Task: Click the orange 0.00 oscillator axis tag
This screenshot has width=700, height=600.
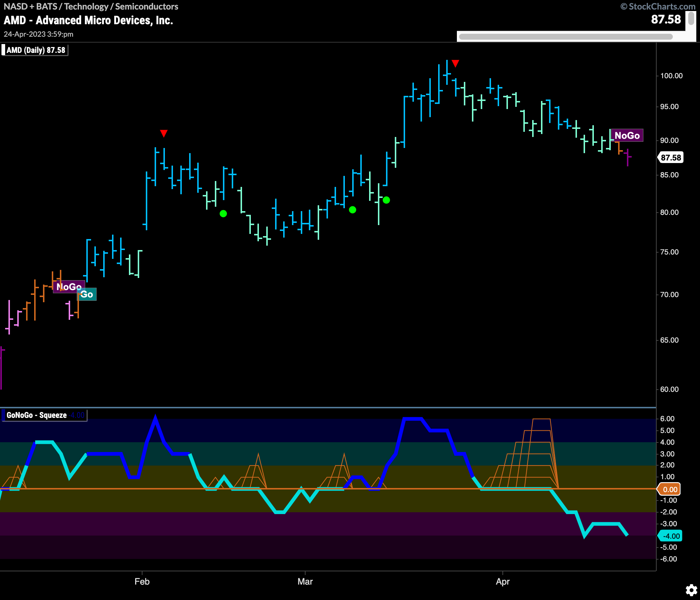Action: coord(670,489)
